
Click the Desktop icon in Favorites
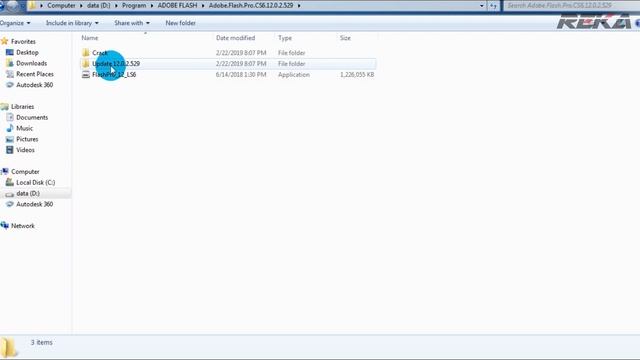pyautogui.click(x=10, y=52)
